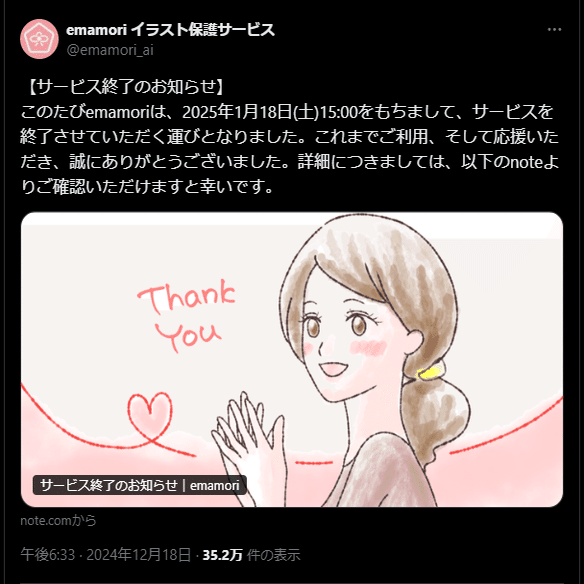
Task: Click the pink emamori profile avatar
Action: tap(39, 39)
